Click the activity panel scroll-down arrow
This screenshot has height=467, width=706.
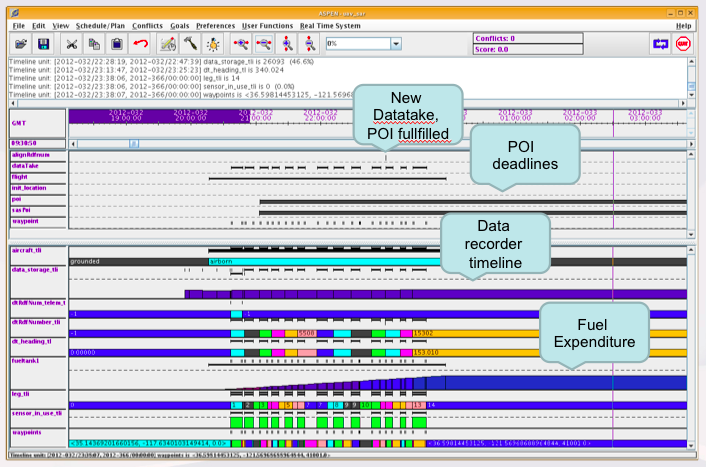pyautogui.click(x=691, y=235)
